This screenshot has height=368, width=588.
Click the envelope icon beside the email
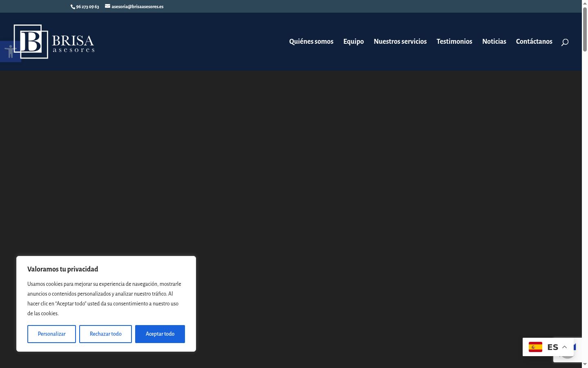point(107,6)
